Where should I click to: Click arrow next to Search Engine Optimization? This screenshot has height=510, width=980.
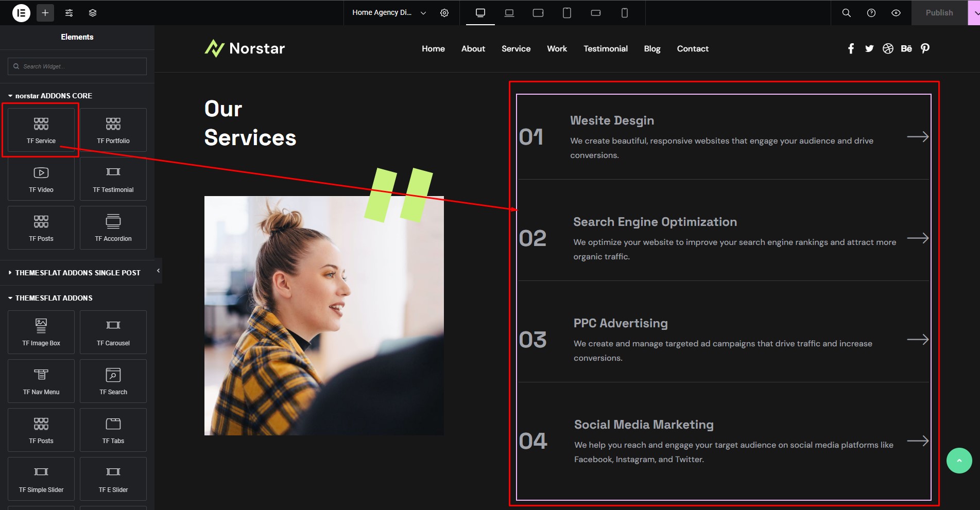click(918, 238)
